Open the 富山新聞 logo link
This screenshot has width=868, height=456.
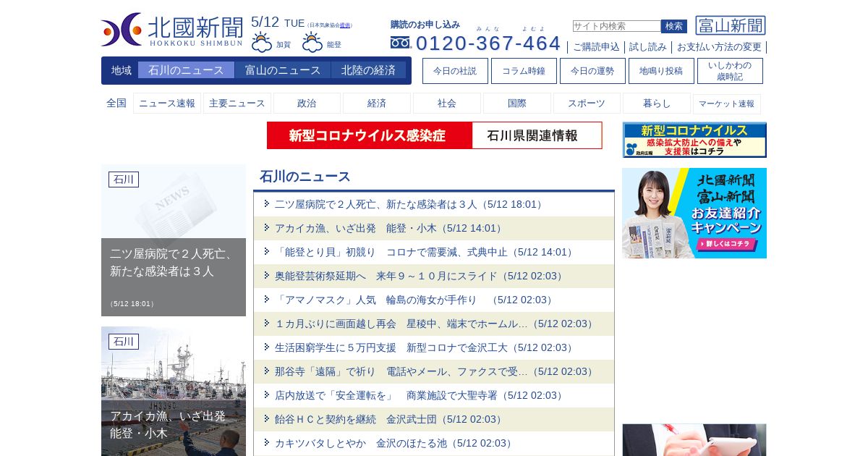pyautogui.click(x=731, y=25)
